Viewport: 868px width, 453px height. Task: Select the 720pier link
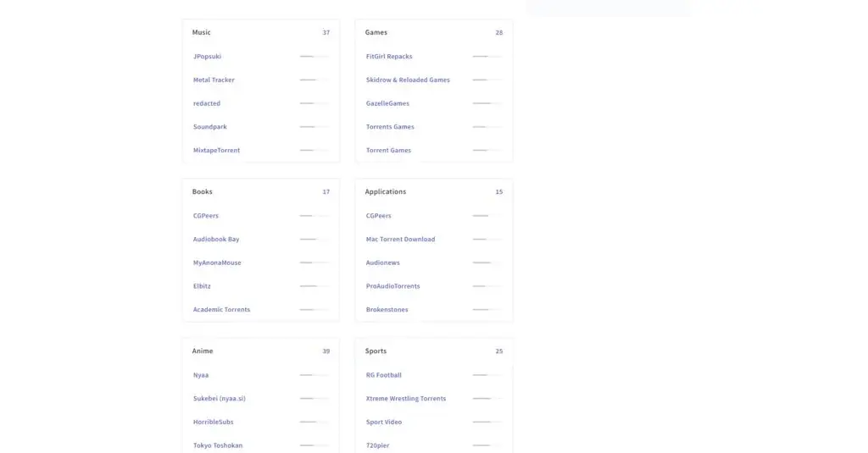coord(377,445)
